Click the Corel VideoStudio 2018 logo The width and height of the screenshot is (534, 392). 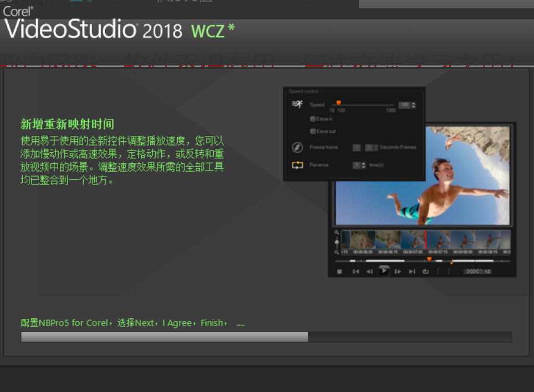[93, 23]
